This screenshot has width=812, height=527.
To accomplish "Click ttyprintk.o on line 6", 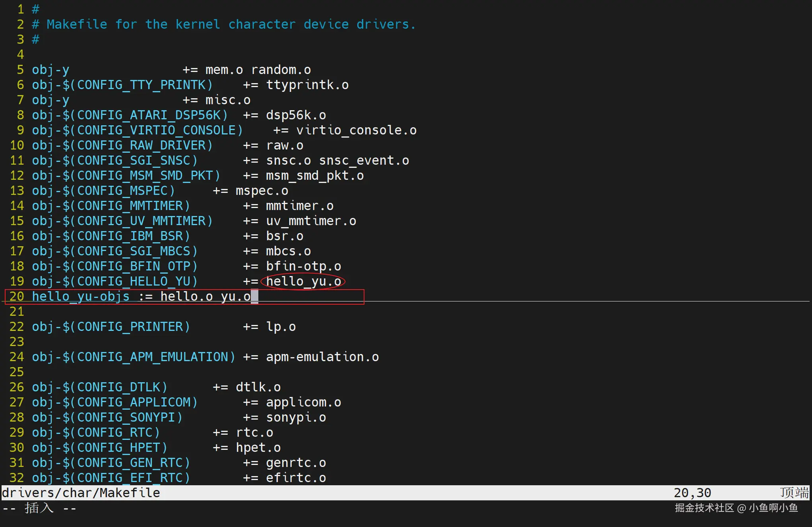I will tap(307, 85).
